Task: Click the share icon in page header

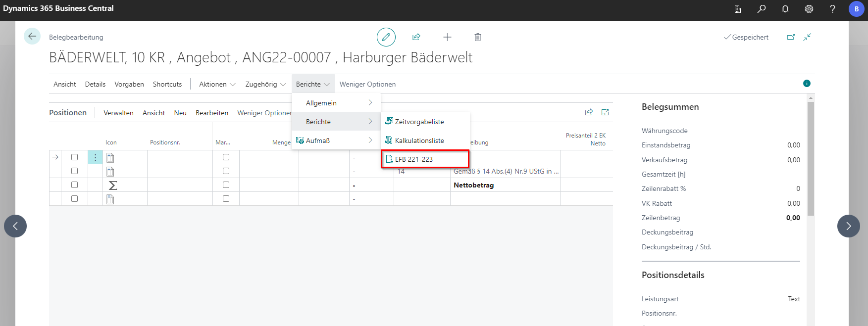Action: 416,37
